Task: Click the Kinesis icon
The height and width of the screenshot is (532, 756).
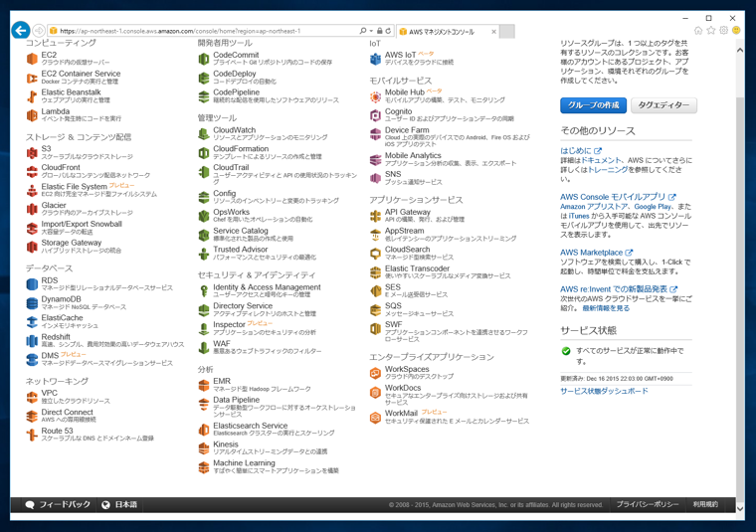Action: click(x=204, y=448)
